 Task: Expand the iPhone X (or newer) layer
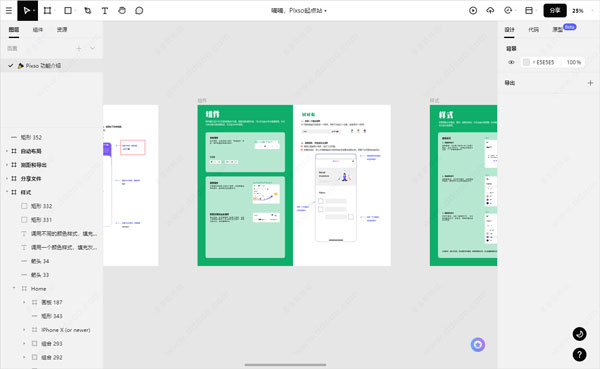click(x=24, y=330)
